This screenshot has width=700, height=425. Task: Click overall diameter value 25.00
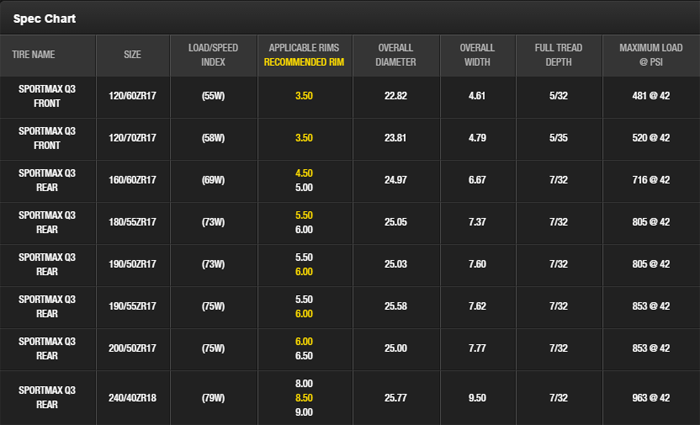pyautogui.click(x=396, y=348)
